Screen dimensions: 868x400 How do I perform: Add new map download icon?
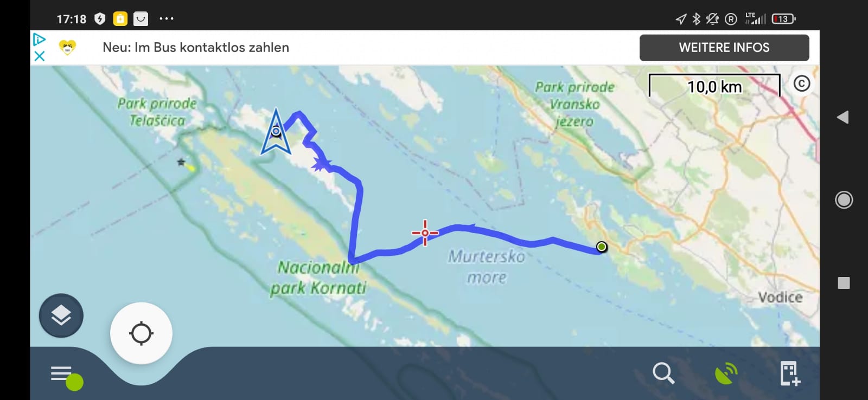[790, 373]
